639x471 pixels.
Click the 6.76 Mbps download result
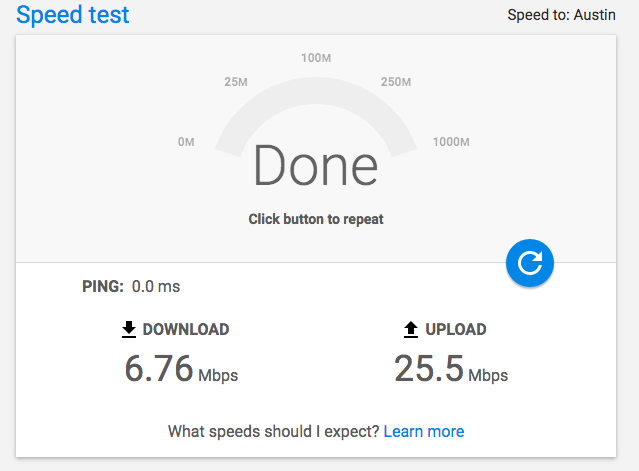[181, 369]
